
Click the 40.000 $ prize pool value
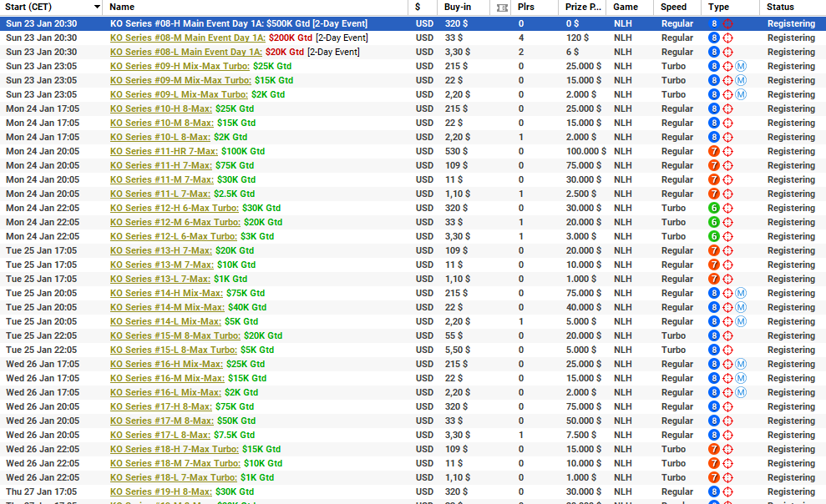584,308
